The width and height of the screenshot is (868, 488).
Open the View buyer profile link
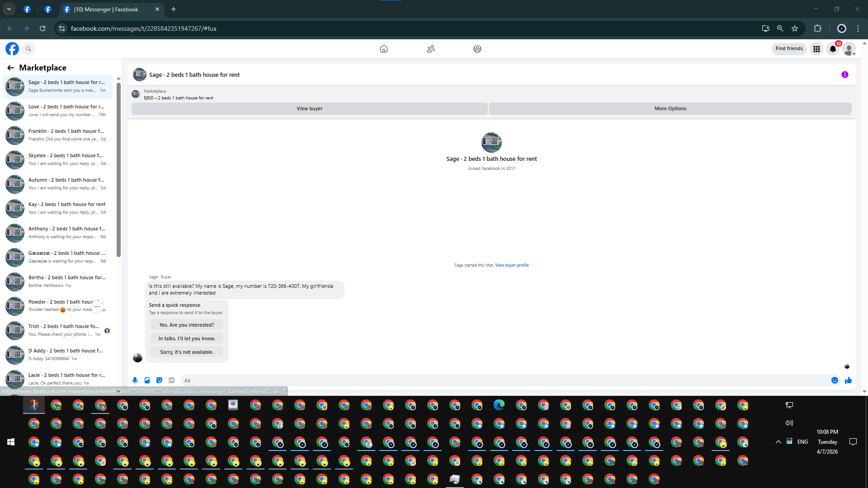512,265
